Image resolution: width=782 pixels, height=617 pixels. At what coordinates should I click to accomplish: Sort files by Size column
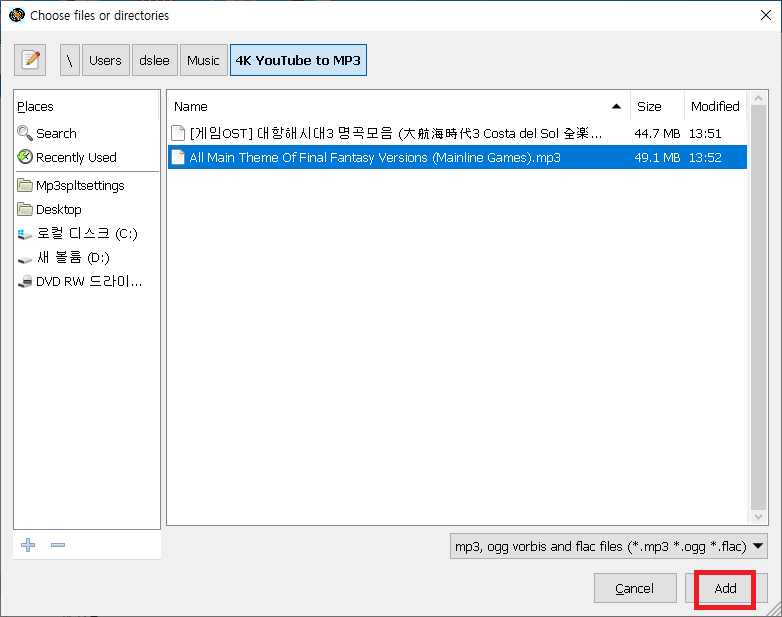650,106
